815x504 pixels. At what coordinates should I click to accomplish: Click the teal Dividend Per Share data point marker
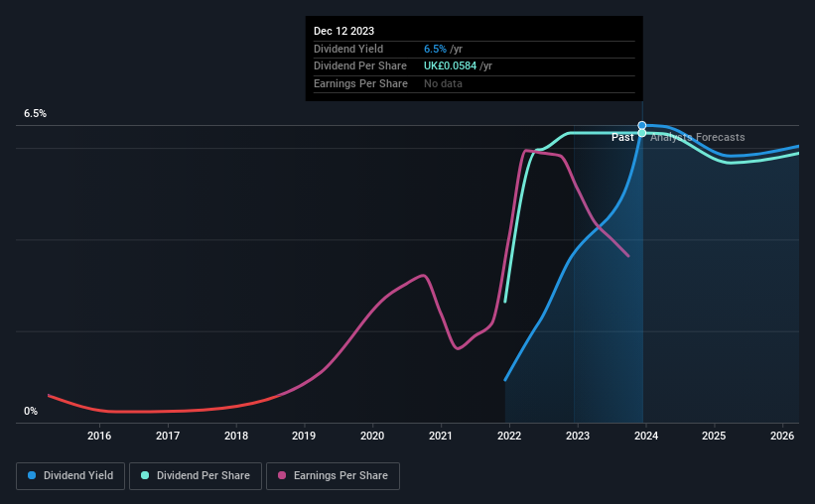pos(642,133)
